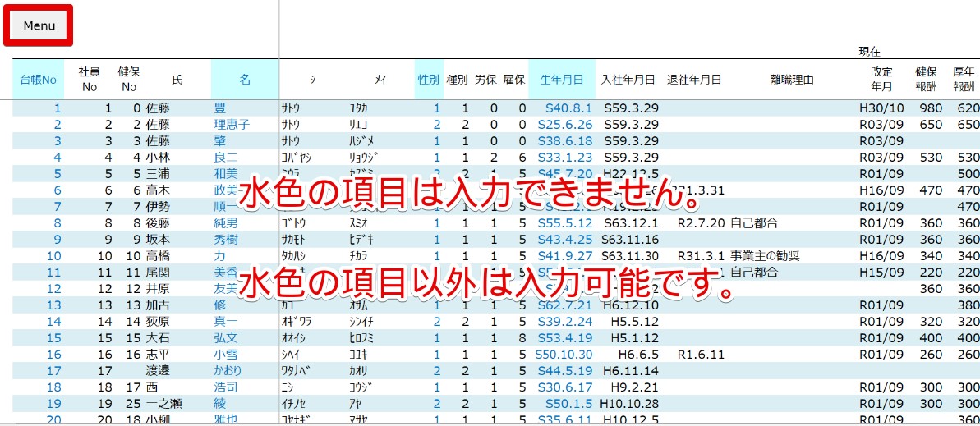The height and width of the screenshot is (426, 980).
Task: Click birth date S25.6.26
Action: click(565, 124)
